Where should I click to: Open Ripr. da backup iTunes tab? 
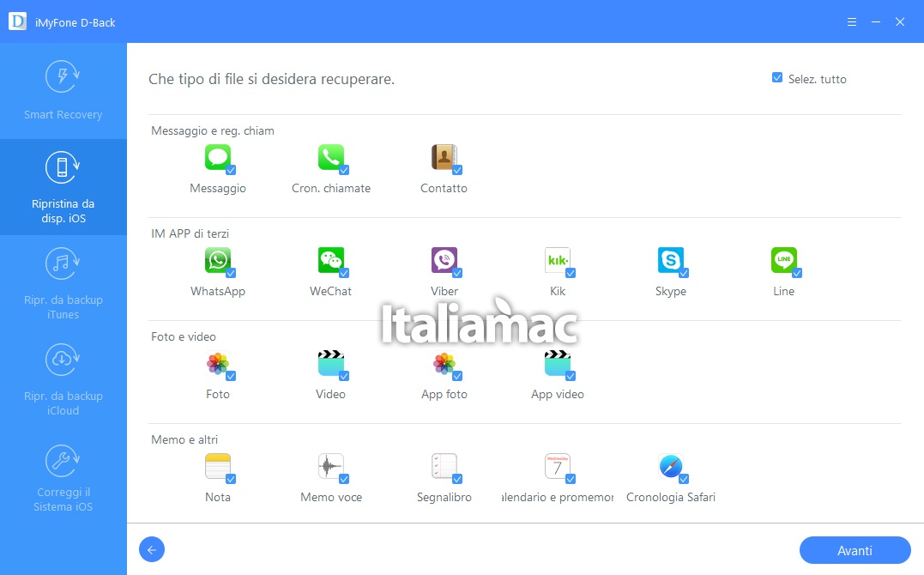pos(63,283)
